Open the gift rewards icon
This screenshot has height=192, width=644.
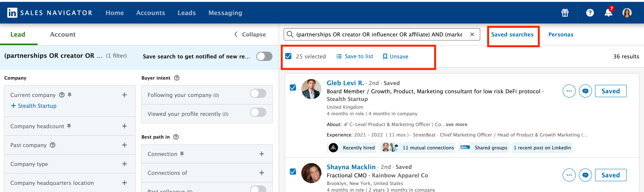[x=565, y=13]
